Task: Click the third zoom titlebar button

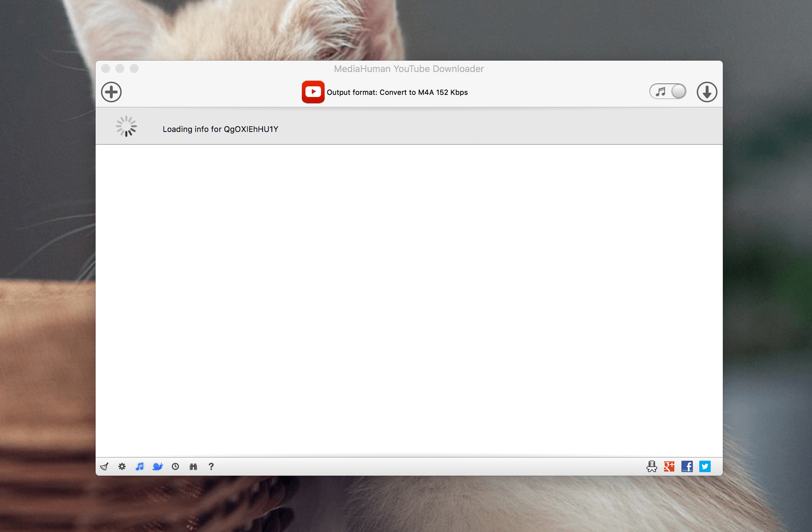Action: point(134,68)
